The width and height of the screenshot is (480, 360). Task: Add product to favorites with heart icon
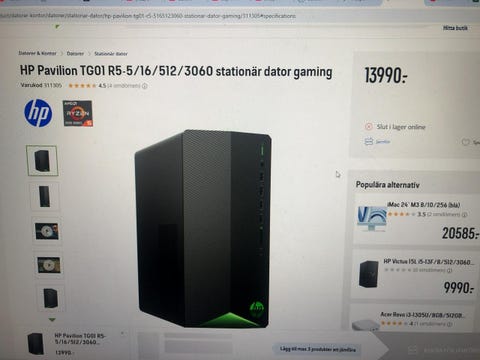coord(465,142)
